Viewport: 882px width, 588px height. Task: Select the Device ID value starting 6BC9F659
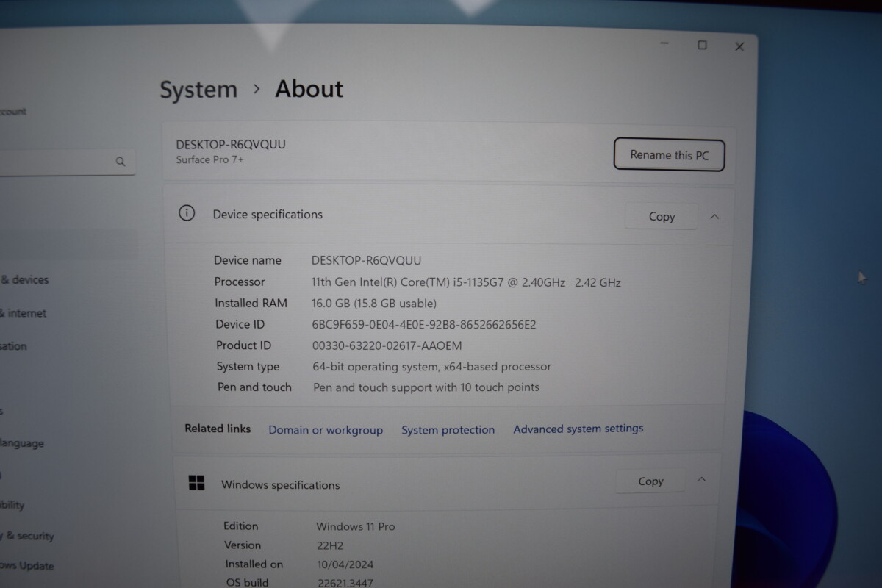(x=424, y=325)
